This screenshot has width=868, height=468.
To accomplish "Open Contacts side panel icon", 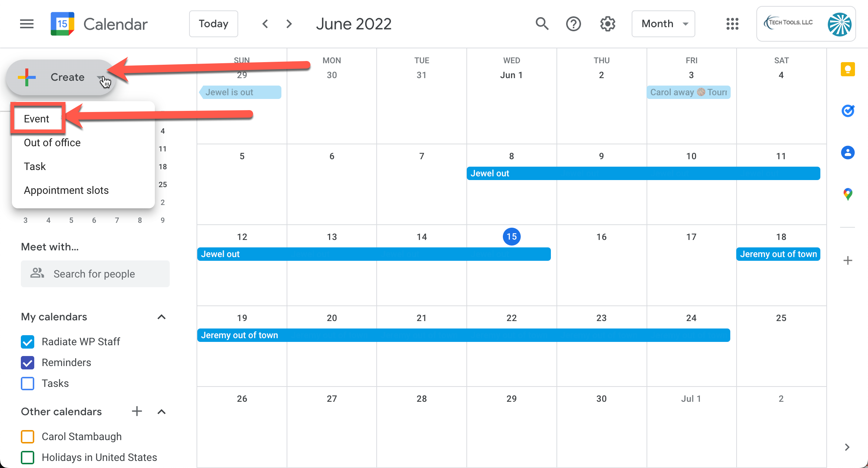I will (848, 153).
